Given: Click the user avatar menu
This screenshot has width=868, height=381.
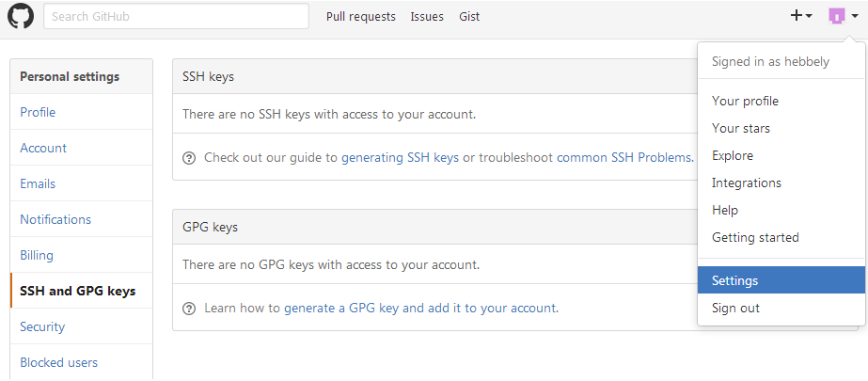Looking at the screenshot, I should coord(842,16).
